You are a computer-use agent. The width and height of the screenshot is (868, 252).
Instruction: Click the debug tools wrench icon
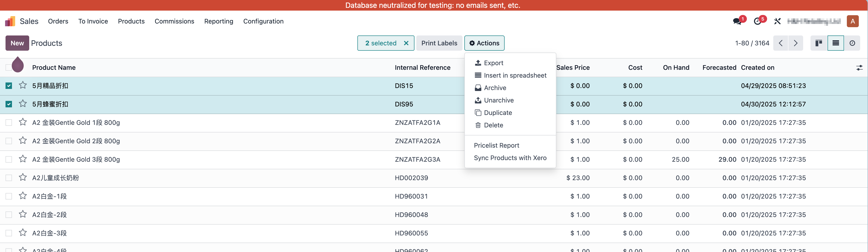pos(777,21)
